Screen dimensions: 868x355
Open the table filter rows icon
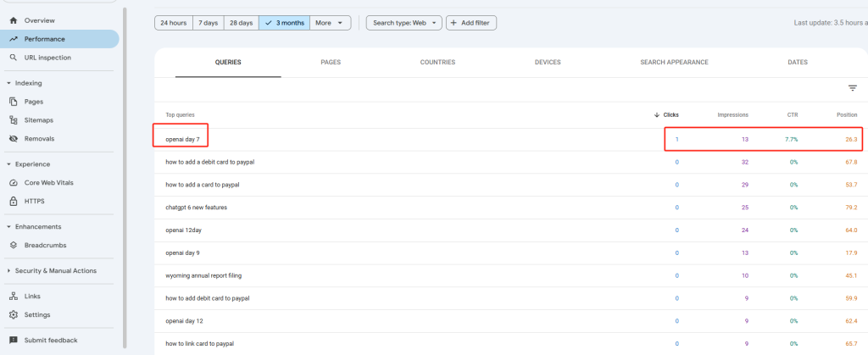pyautogui.click(x=853, y=88)
